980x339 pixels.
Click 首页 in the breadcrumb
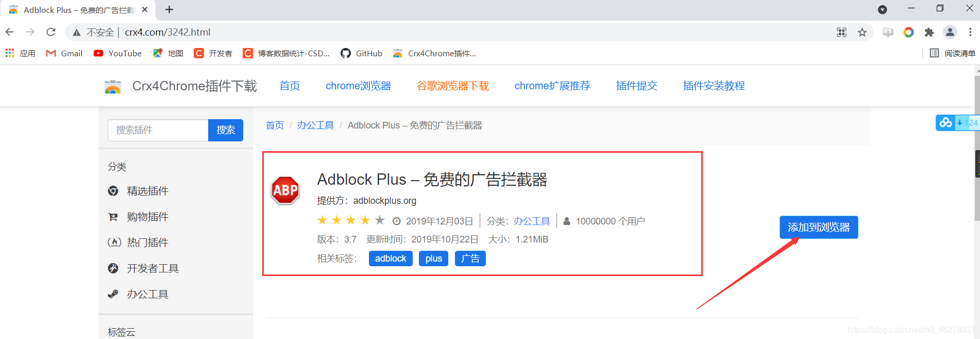pos(275,125)
